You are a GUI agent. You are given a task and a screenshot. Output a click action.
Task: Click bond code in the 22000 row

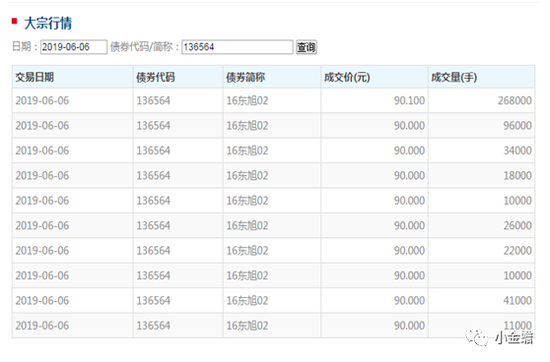[x=153, y=250]
